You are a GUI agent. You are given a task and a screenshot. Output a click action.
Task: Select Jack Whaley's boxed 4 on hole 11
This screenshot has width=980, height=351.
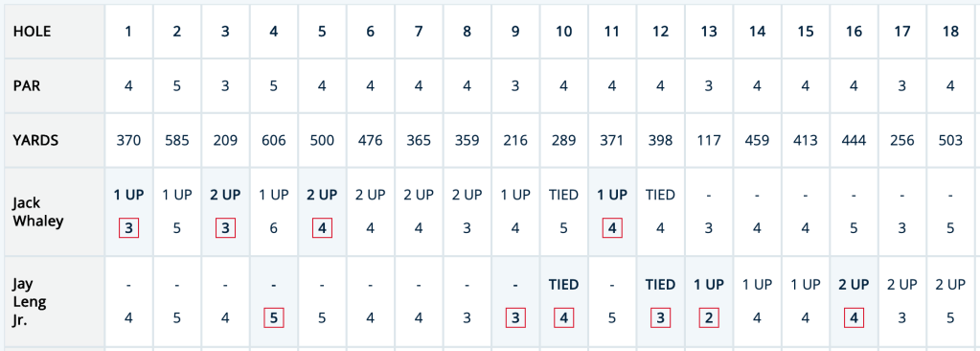point(612,229)
